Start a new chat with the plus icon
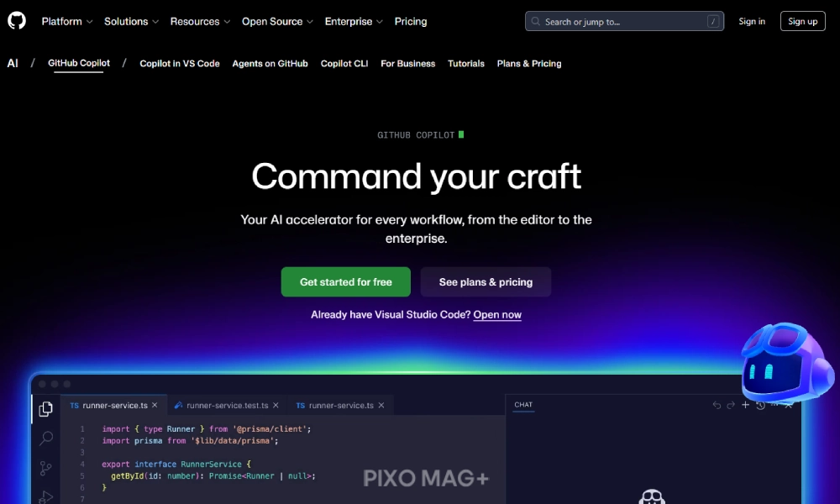The height and width of the screenshot is (504, 840). point(745,404)
